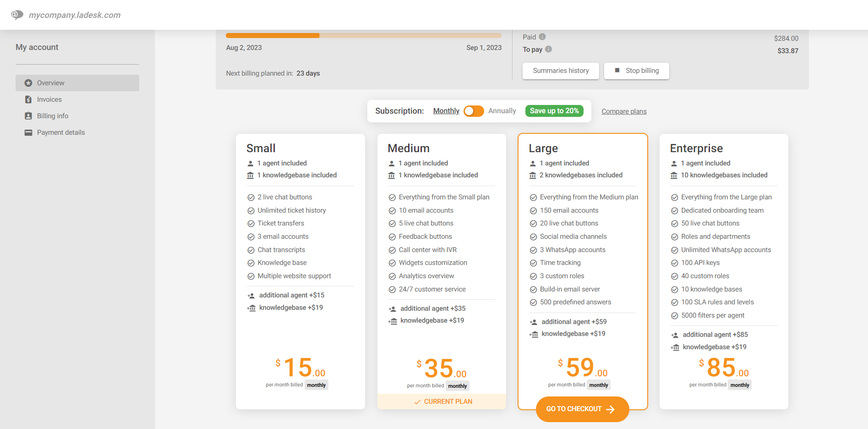Open the Compare plans link
The width and height of the screenshot is (868, 429).
(x=624, y=111)
